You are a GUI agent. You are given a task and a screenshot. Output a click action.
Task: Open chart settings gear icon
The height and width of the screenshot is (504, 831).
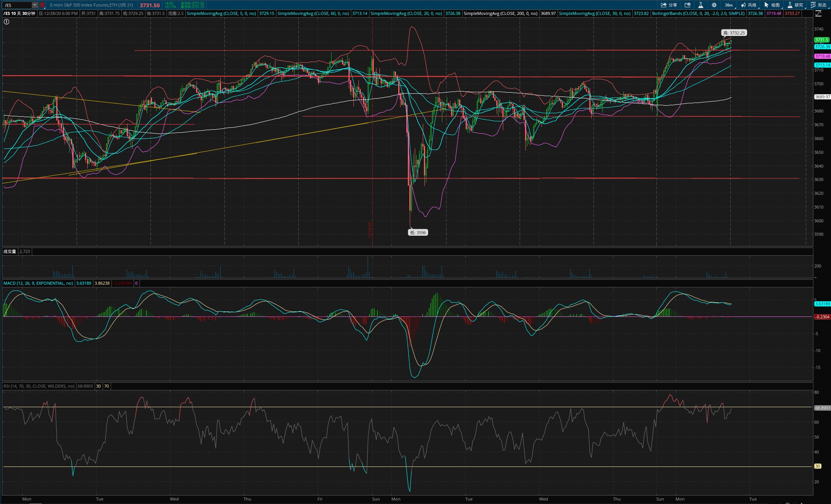[714, 5]
